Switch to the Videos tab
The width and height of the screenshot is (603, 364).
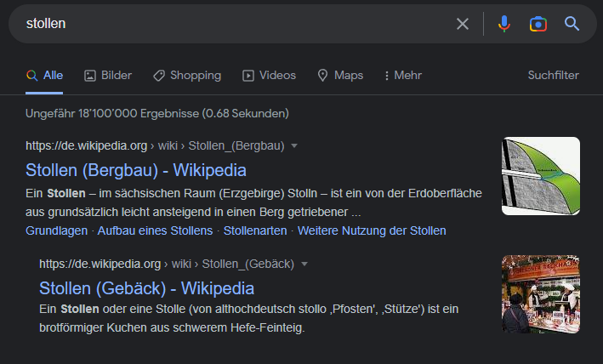(x=270, y=76)
